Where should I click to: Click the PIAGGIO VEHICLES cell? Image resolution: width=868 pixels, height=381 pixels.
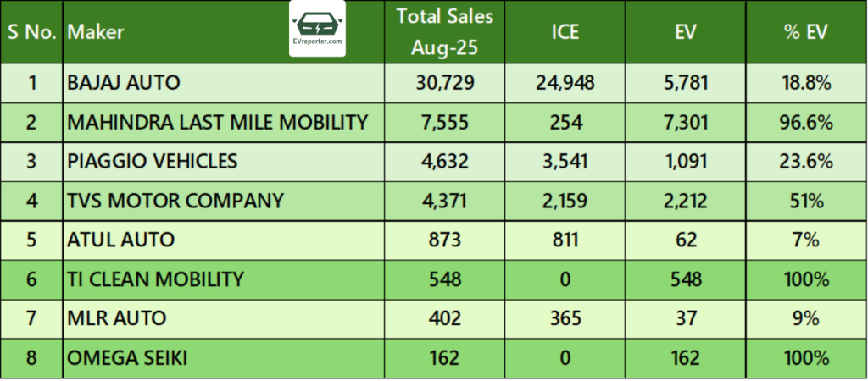coord(153,162)
